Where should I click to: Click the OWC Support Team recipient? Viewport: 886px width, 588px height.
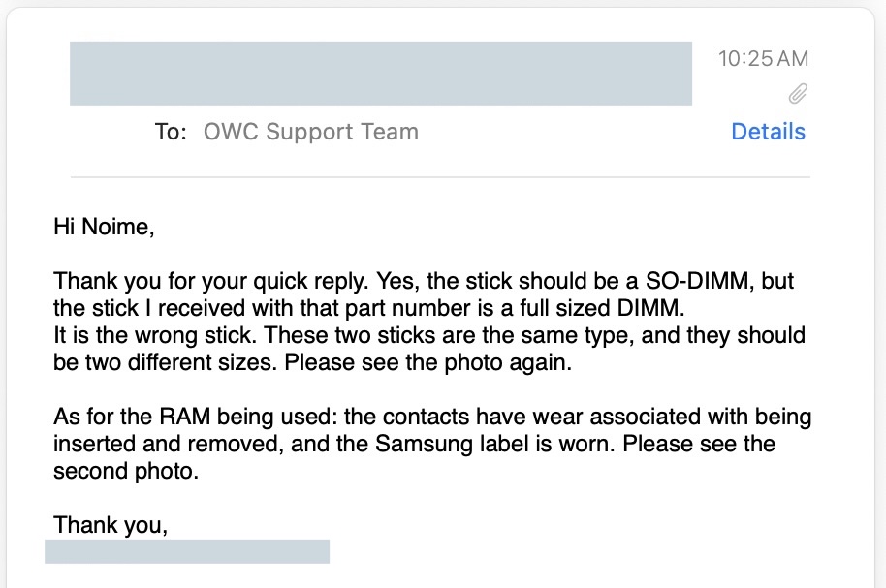[x=310, y=132]
